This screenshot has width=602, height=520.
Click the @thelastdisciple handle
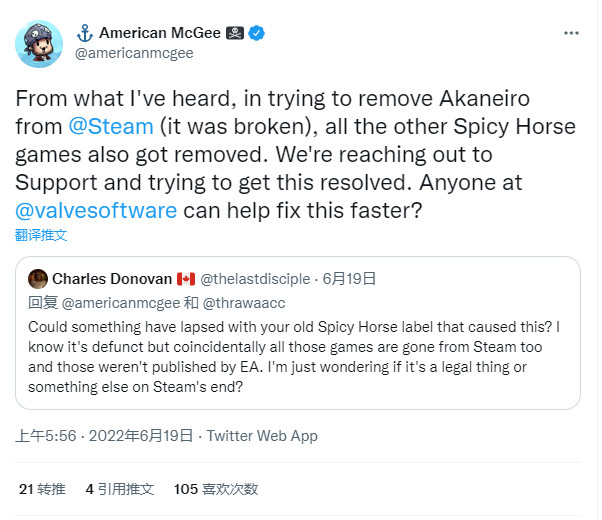point(259,278)
